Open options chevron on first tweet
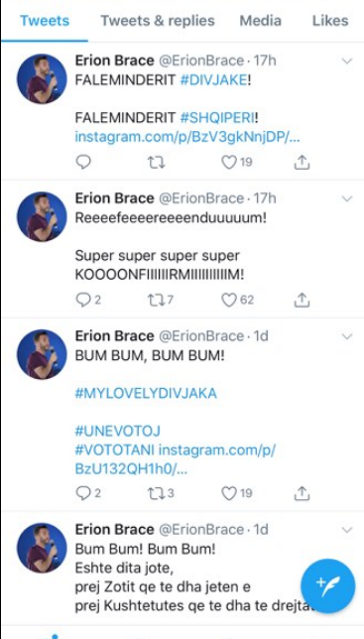The width and height of the screenshot is (364, 639). click(346, 62)
